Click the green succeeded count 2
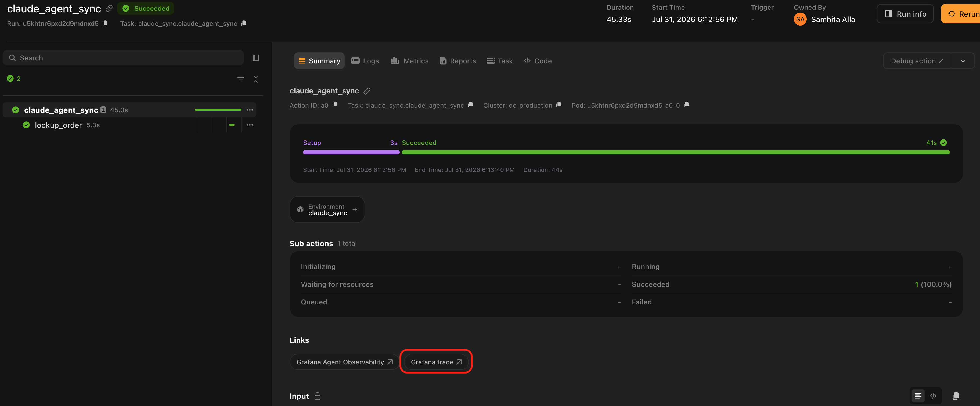The height and width of the screenshot is (406, 980). (14, 79)
